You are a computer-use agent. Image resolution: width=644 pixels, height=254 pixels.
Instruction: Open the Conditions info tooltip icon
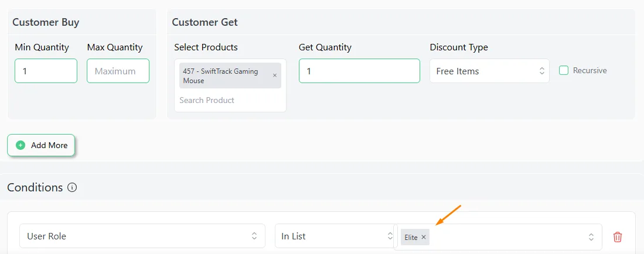tap(72, 187)
